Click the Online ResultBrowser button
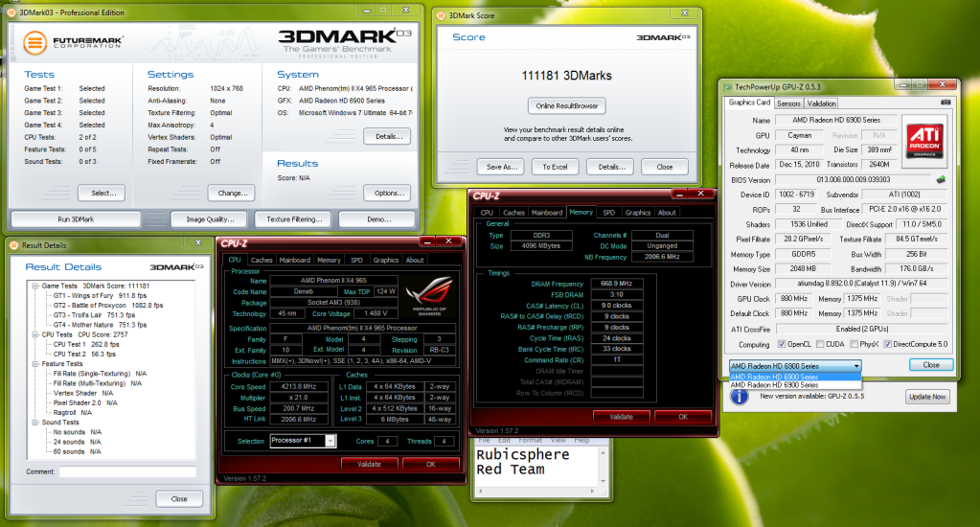Screen dimensions: 980x527 pos(567,105)
